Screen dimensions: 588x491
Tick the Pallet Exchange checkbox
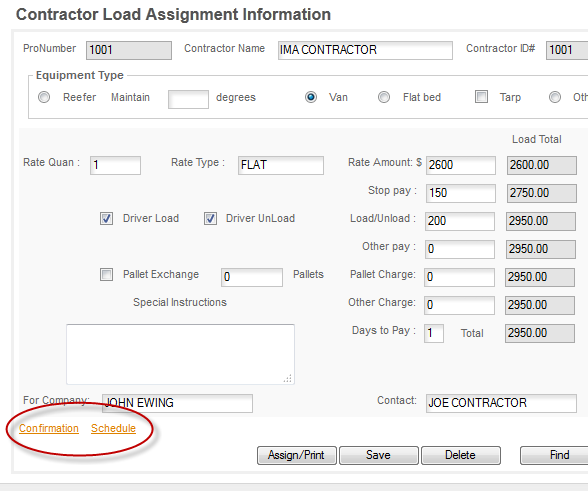click(106, 274)
